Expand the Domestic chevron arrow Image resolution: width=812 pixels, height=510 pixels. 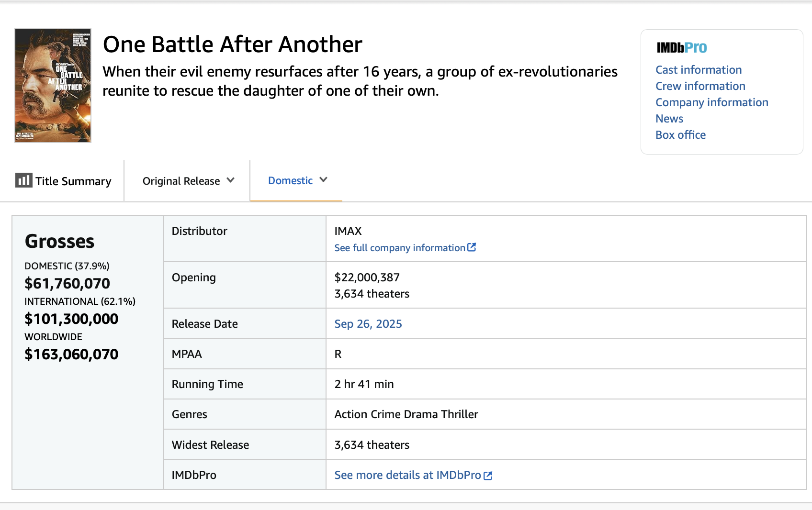click(324, 180)
